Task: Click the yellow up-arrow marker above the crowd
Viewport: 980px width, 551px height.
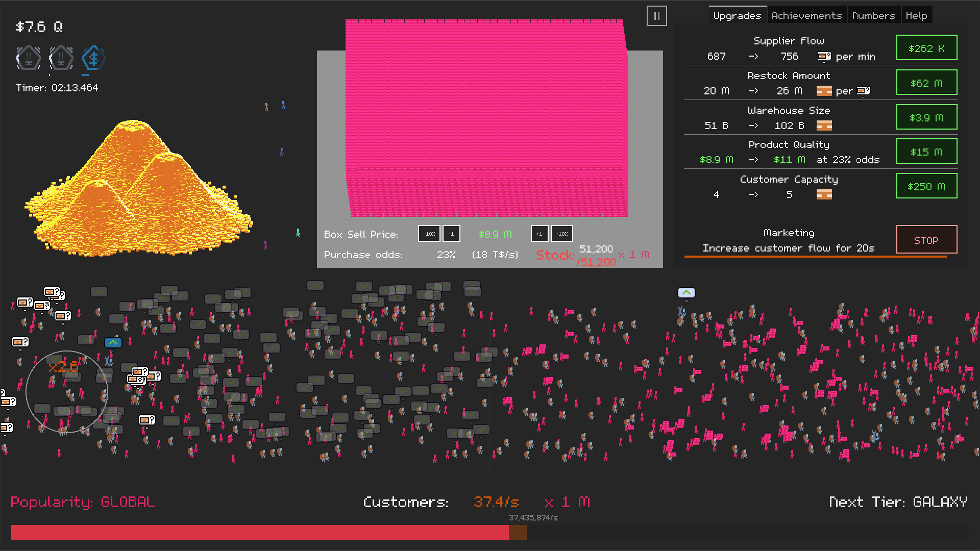Action: (686, 293)
